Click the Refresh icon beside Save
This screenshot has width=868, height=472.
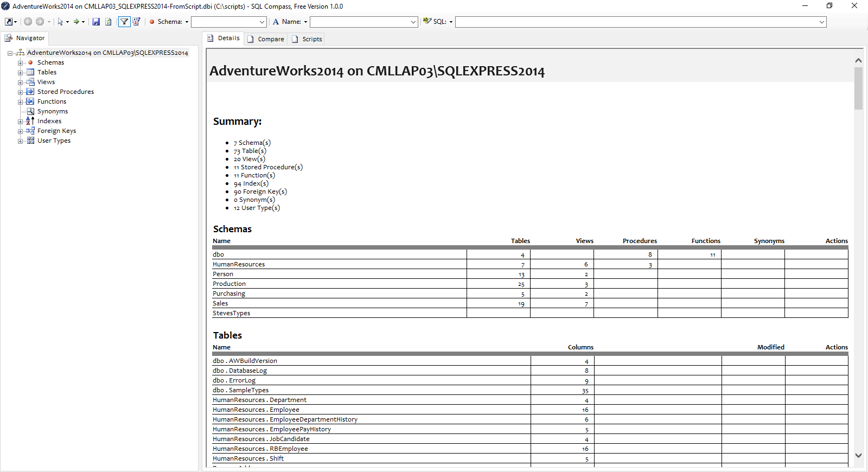[x=108, y=22]
